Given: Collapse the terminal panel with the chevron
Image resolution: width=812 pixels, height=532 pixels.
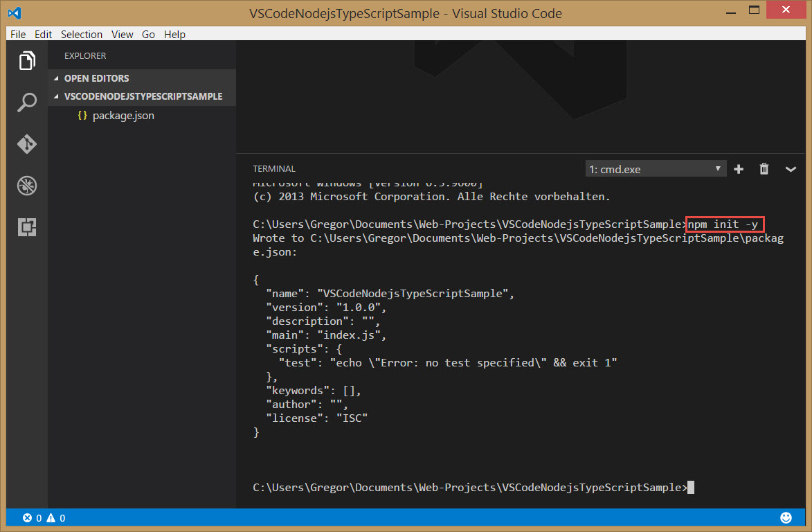Looking at the screenshot, I should (791, 168).
